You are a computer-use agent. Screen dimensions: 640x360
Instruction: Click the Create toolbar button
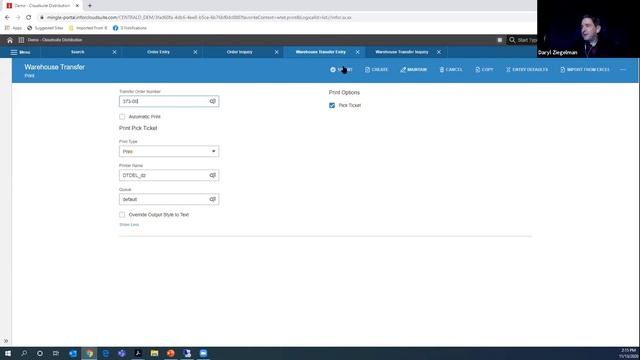point(376,70)
